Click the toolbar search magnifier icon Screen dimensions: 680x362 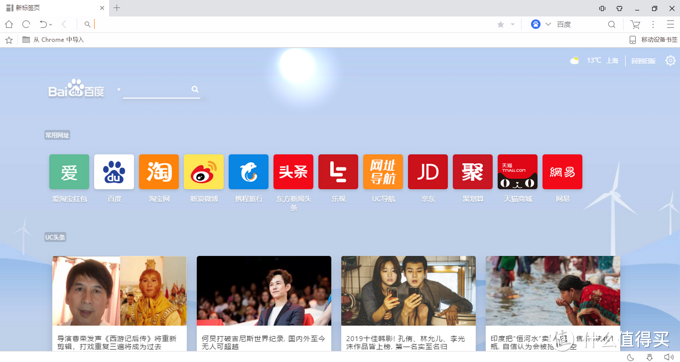(x=611, y=24)
